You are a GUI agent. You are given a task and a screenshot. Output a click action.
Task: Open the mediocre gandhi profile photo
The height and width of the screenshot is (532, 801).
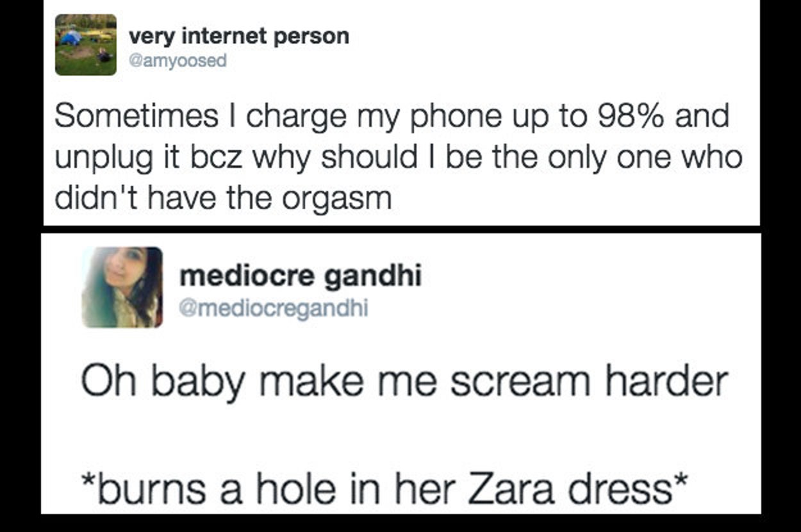(122, 287)
